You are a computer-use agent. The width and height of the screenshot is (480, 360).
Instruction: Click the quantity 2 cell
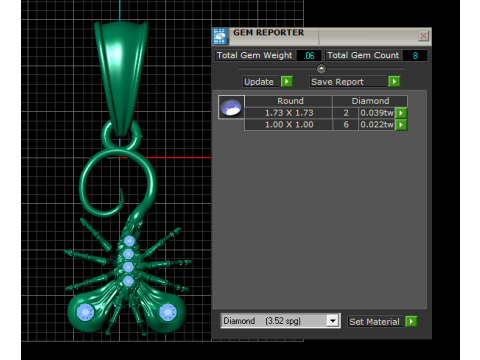click(x=346, y=113)
